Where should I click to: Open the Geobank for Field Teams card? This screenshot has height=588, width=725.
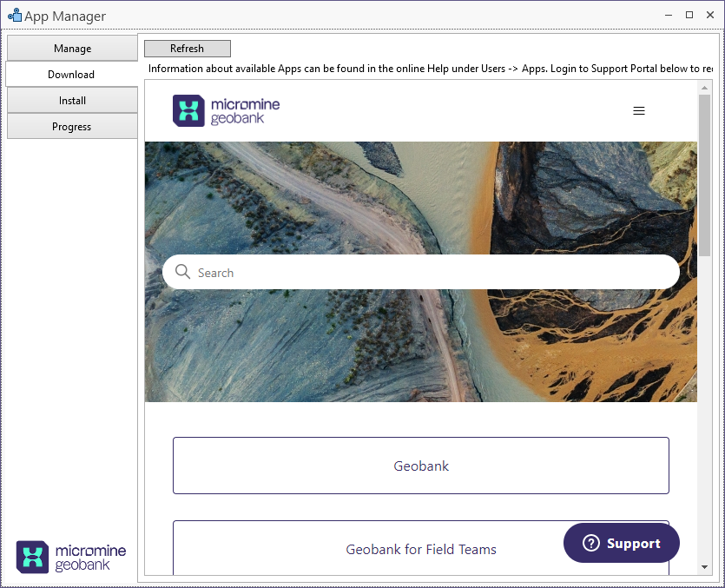coord(421,548)
